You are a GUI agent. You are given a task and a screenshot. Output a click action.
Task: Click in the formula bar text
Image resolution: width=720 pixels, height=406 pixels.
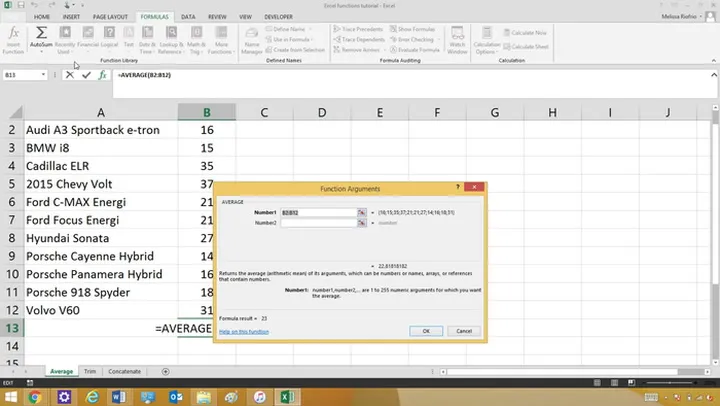click(x=144, y=75)
